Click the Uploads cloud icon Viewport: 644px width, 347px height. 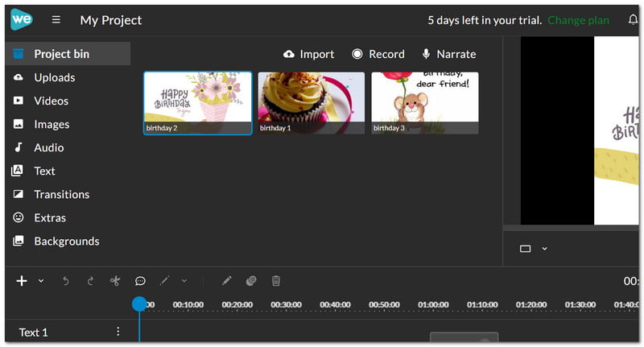pyautogui.click(x=18, y=77)
